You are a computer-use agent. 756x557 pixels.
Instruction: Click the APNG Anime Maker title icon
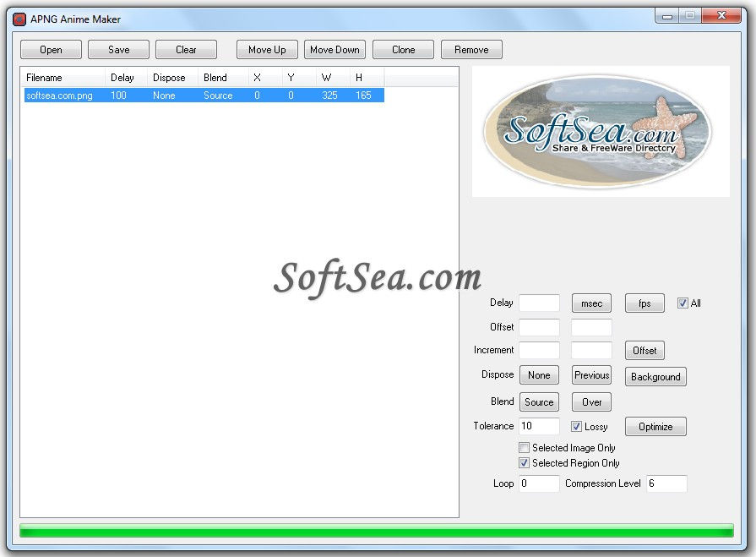pyautogui.click(x=19, y=19)
